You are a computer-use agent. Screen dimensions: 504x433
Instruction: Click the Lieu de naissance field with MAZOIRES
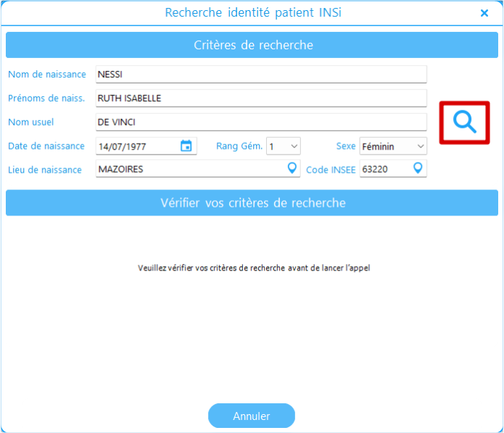click(190, 168)
